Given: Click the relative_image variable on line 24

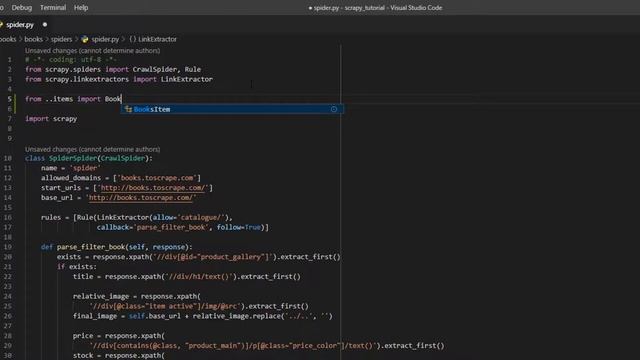Looking at the screenshot, I should (101, 296).
